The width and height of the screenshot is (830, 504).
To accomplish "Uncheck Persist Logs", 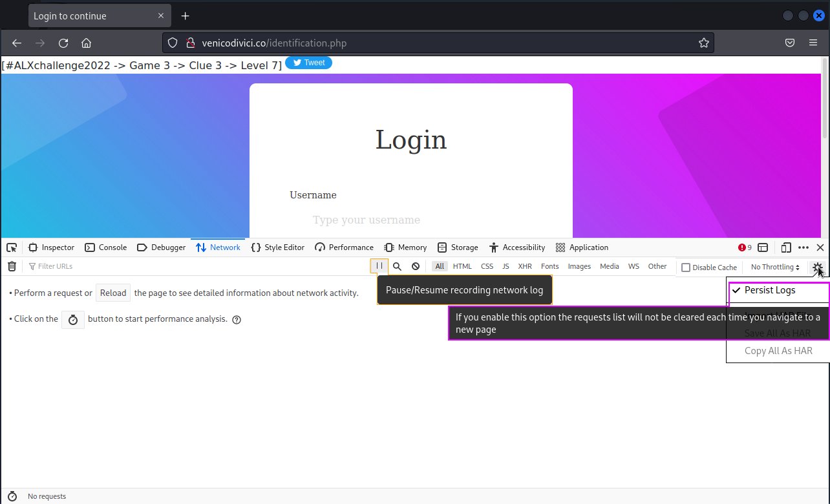I will coord(770,290).
